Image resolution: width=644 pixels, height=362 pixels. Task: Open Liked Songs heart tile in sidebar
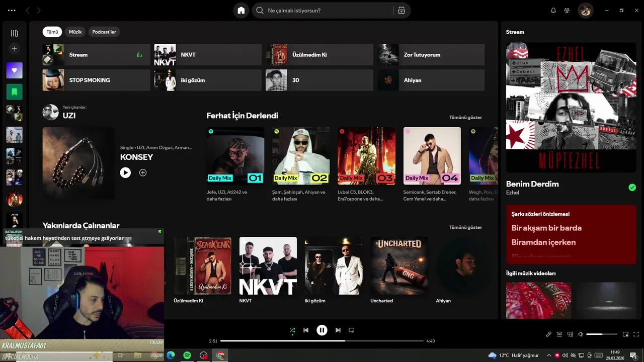[x=14, y=70]
